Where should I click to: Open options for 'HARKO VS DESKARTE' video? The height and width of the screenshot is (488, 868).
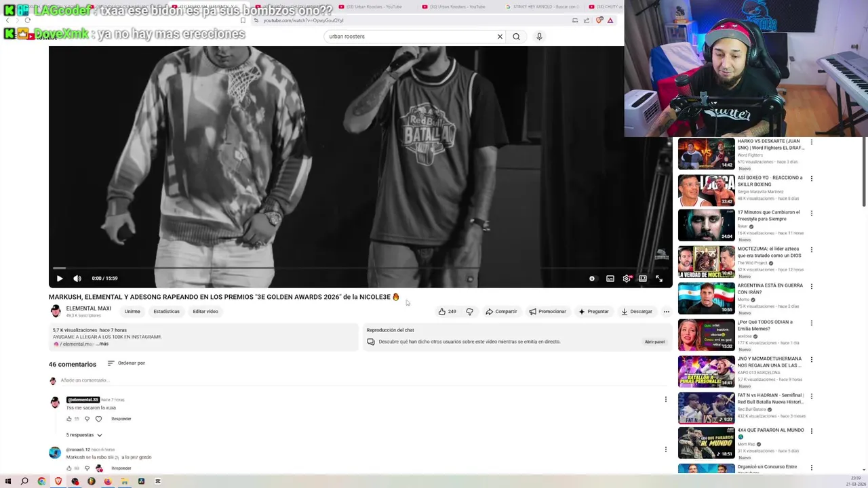(x=812, y=142)
